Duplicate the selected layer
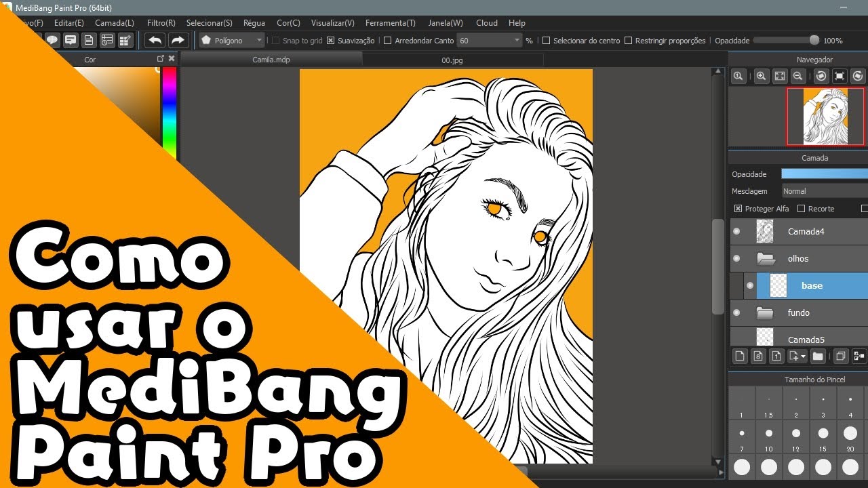This screenshot has height=488, width=868. [841, 356]
